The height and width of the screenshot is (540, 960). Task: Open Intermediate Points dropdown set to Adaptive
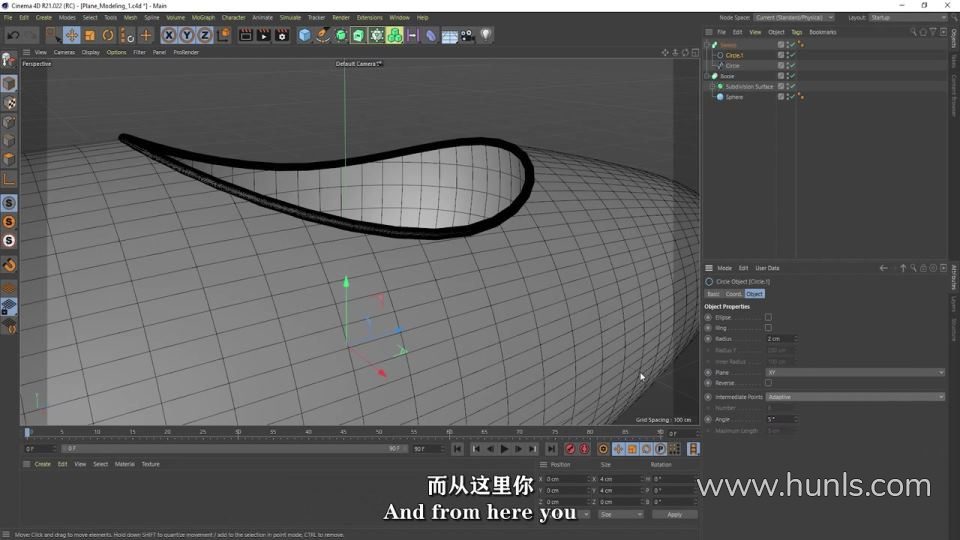click(x=855, y=397)
